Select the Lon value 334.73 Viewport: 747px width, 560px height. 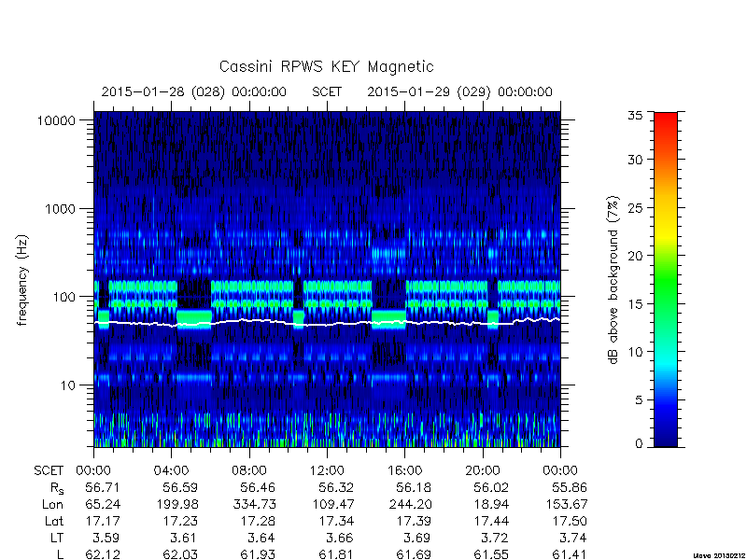[x=254, y=504]
